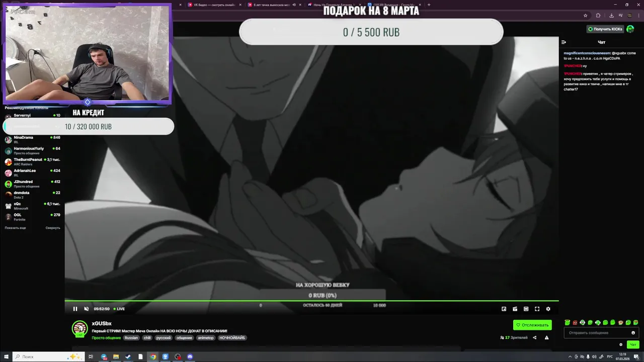Image resolution: width=644 pixels, height=362 pixels.
Task: Open the xGUSbx channel name link
Action: pos(102,323)
